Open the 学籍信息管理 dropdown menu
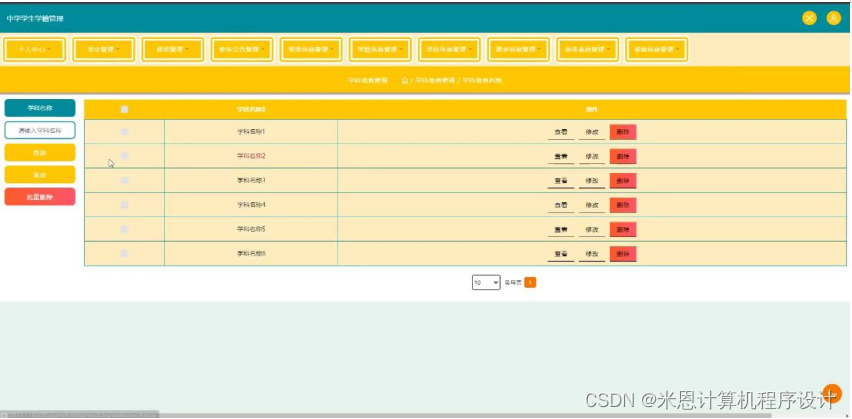Viewport: 852px width, 419px height. pos(380,49)
